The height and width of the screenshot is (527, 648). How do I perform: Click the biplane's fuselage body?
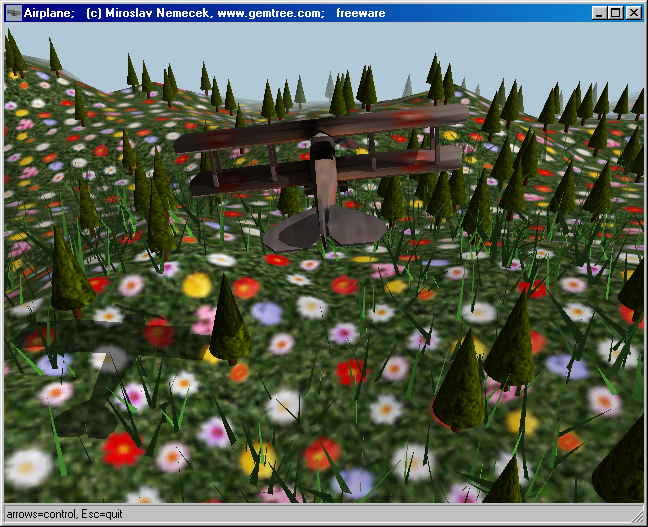325,180
